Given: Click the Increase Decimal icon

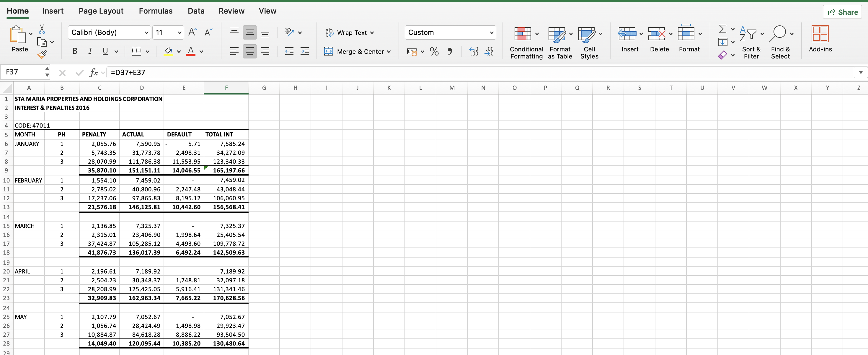Looking at the screenshot, I should [x=474, y=51].
